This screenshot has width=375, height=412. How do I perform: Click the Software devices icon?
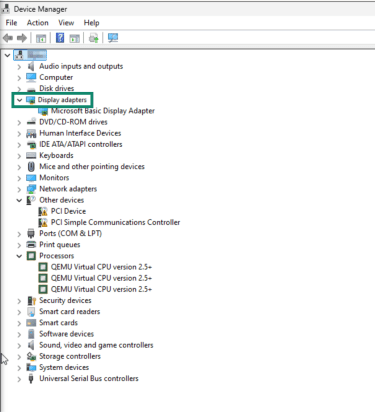click(x=31, y=334)
